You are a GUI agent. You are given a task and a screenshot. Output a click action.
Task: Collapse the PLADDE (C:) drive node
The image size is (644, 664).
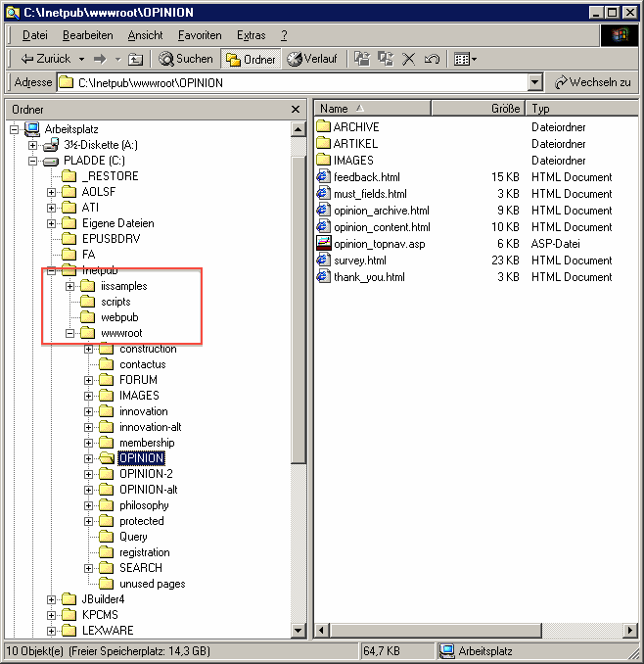point(32,161)
